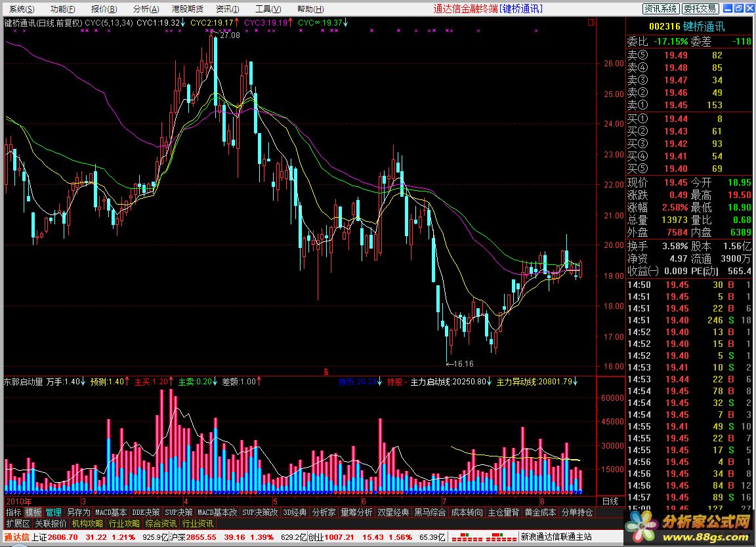Switch to the 黑马综合 template tab
This screenshot has height=547, width=756.
(x=430, y=512)
